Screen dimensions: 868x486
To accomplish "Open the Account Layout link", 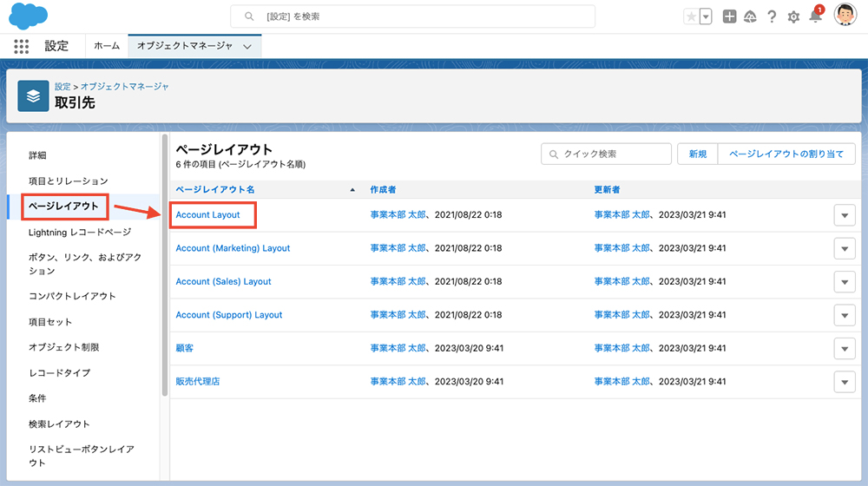I will click(207, 214).
